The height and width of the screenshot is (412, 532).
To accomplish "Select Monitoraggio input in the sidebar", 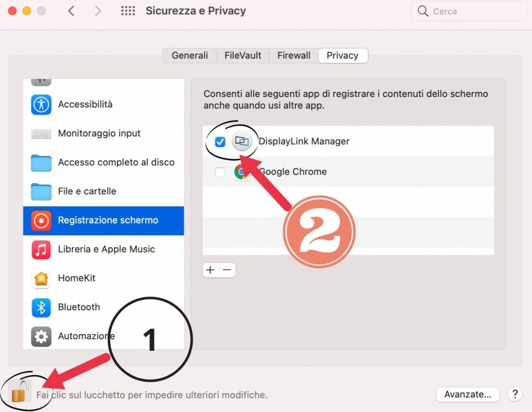I will (99, 134).
